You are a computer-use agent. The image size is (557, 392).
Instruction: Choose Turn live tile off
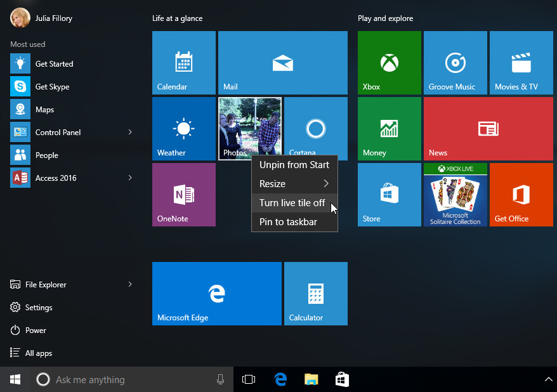coord(294,203)
